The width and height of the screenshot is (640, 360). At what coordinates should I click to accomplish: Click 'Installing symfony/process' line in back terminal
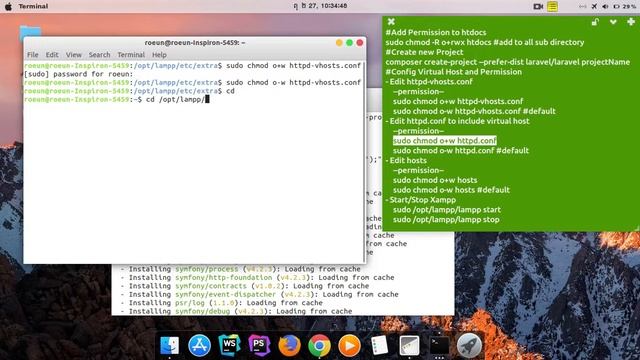click(240, 269)
